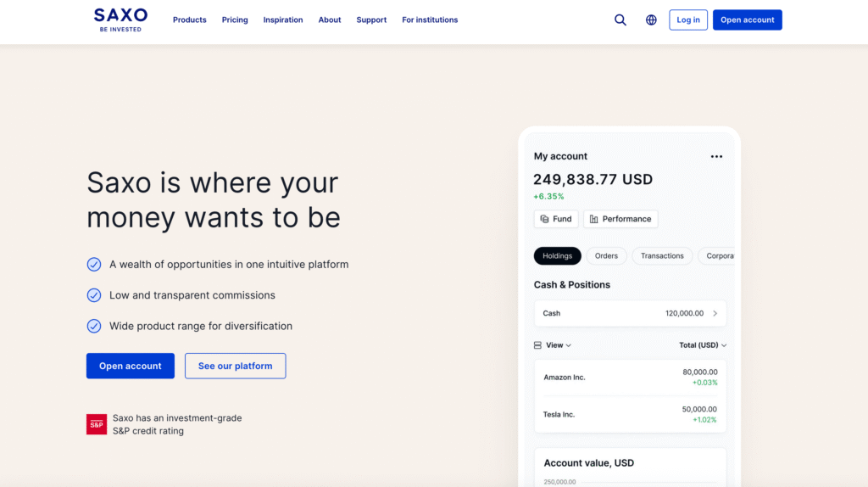
Task: Click checkmark beside wealth of opportunities
Action: pyautogui.click(x=94, y=264)
